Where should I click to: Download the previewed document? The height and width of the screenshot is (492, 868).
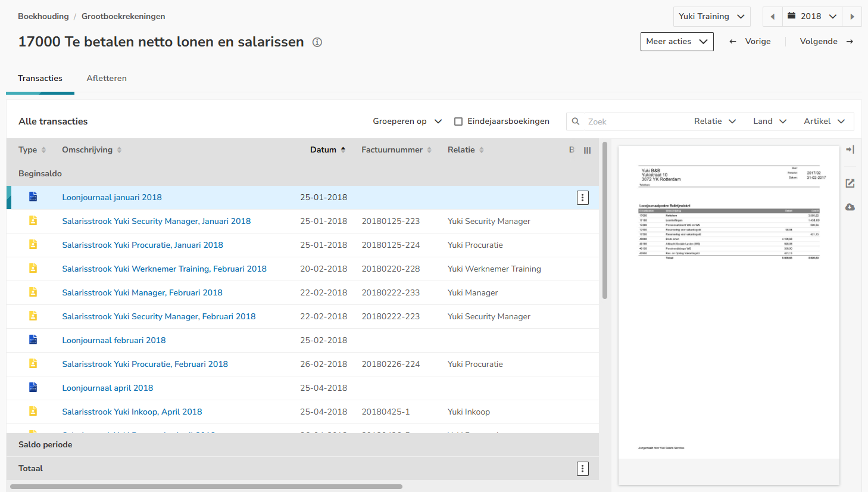tap(850, 207)
